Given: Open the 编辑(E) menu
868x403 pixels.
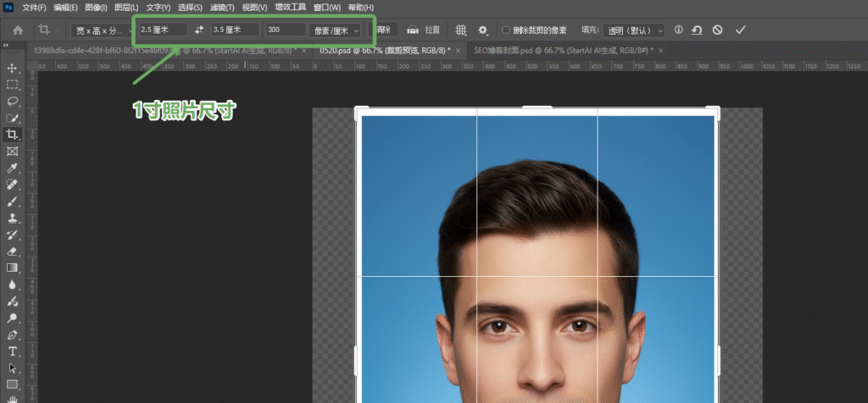Looking at the screenshot, I should [x=66, y=8].
